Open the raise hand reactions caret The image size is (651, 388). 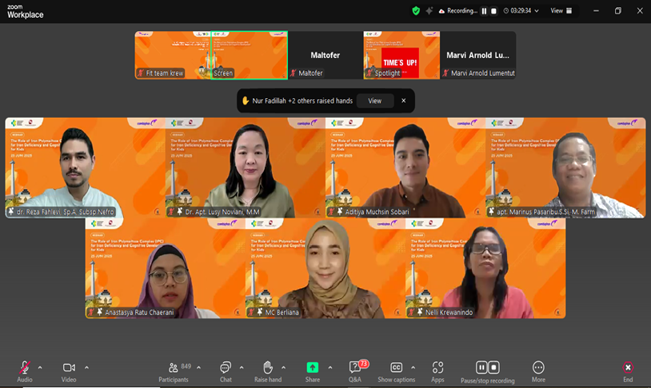284,367
